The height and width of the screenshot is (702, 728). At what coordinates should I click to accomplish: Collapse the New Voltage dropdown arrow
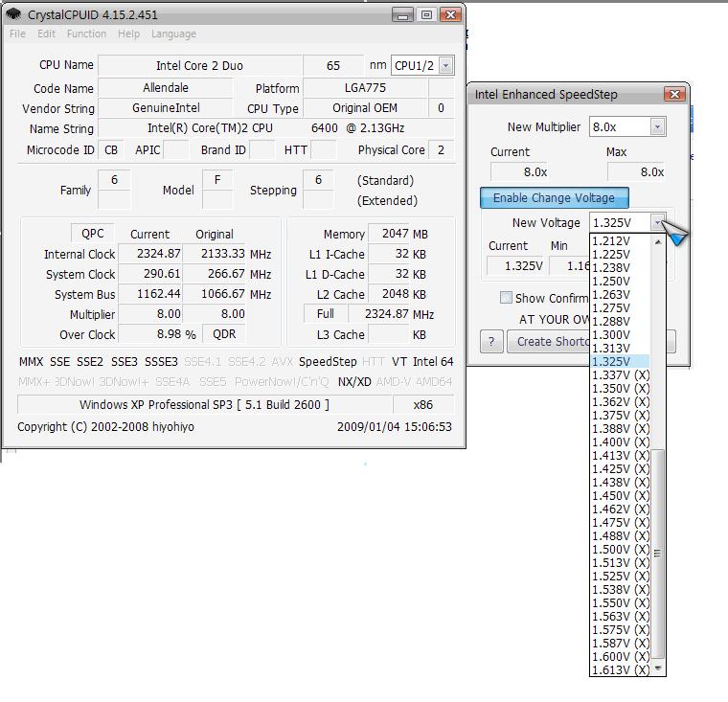tap(657, 223)
